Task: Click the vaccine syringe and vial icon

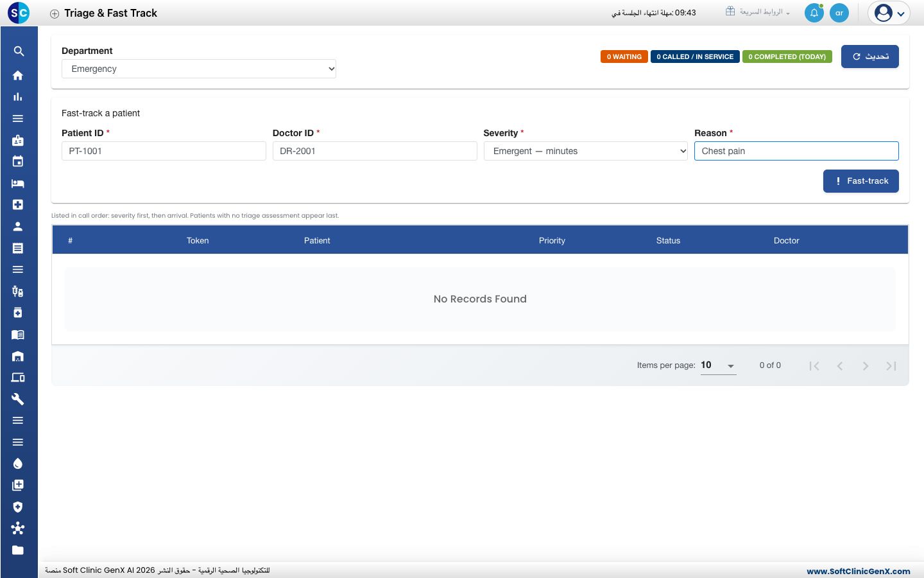Action: pos(18,291)
